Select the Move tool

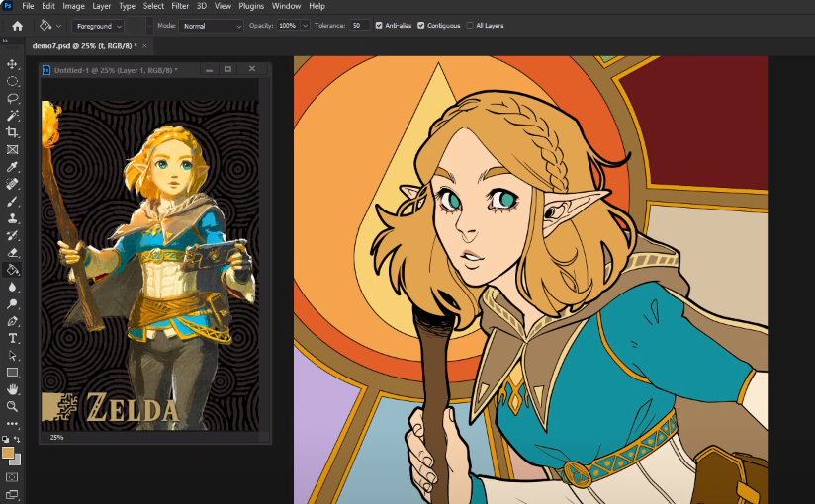[12, 64]
